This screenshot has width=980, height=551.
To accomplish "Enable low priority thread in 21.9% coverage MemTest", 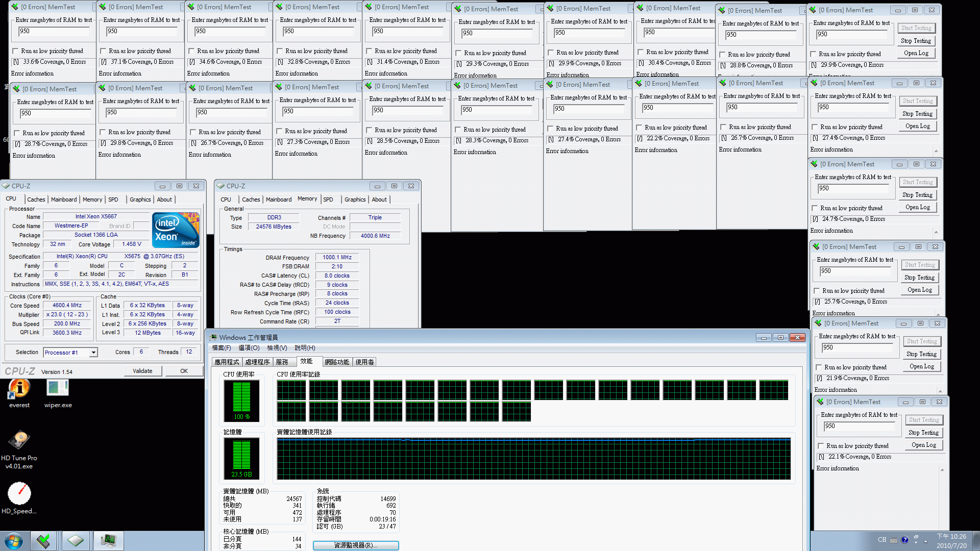I will pos(819,367).
